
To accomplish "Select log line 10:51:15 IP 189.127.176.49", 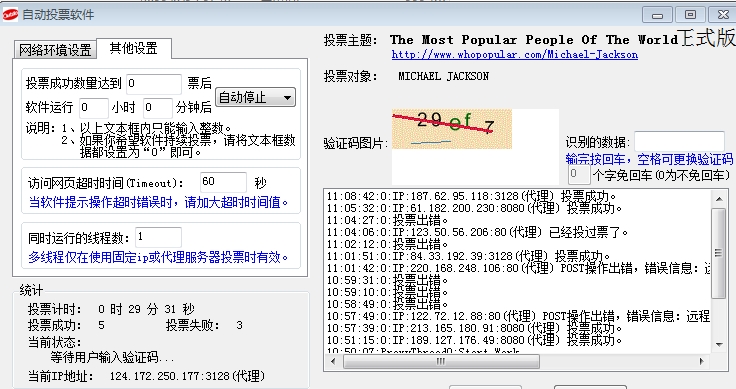I will coord(474,340).
